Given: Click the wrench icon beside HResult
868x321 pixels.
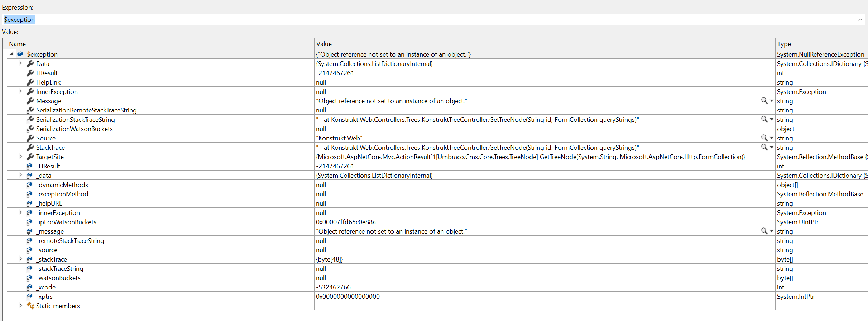Looking at the screenshot, I should [x=30, y=73].
